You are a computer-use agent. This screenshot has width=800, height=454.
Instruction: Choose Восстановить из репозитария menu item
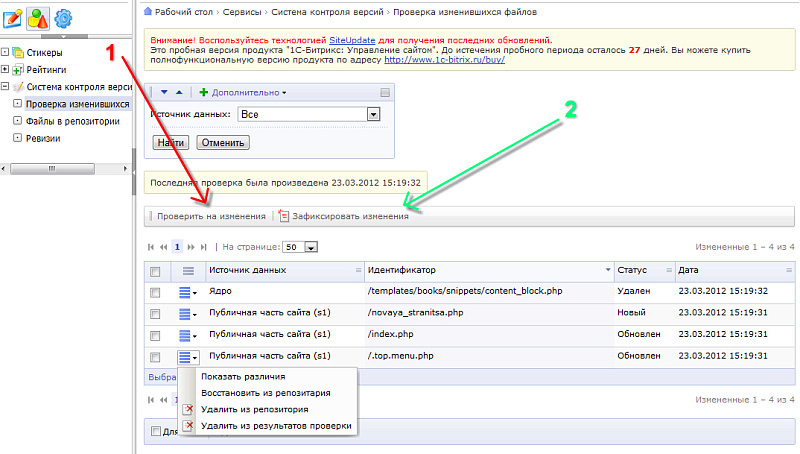click(266, 393)
